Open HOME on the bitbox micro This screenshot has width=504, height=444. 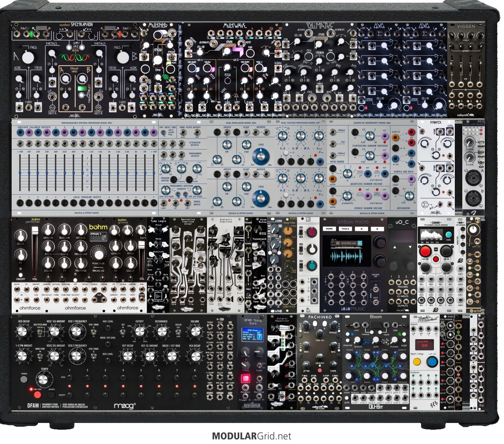pos(329,228)
